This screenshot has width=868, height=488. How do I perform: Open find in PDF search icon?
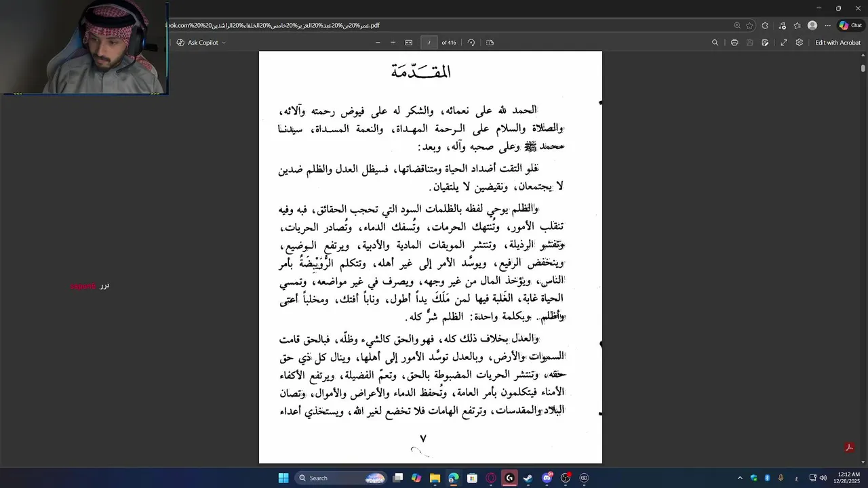[715, 43]
